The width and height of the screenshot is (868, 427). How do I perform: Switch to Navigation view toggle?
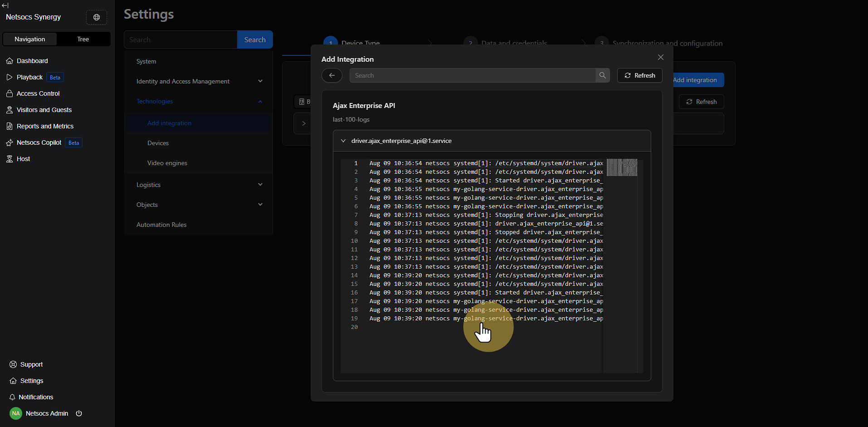coord(30,39)
